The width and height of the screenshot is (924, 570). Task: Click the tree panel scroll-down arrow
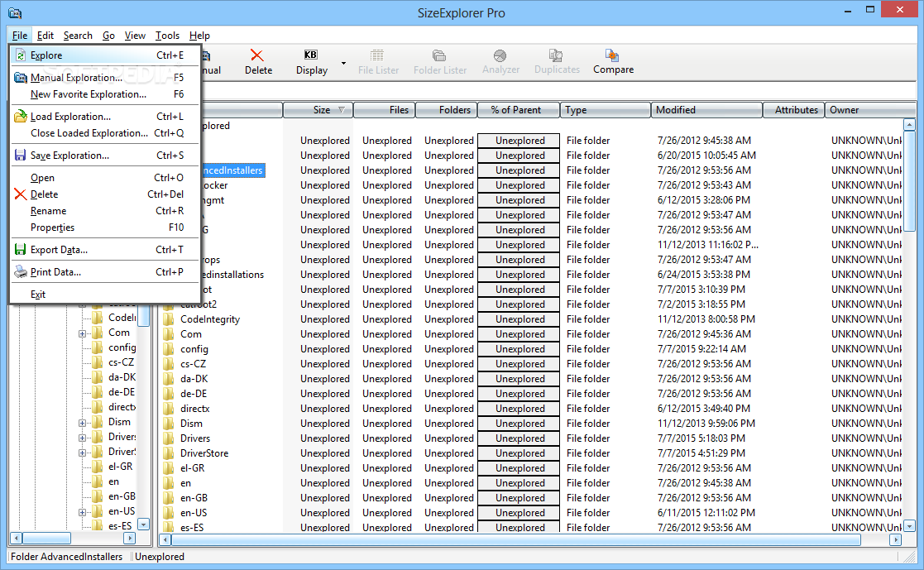[x=144, y=524]
